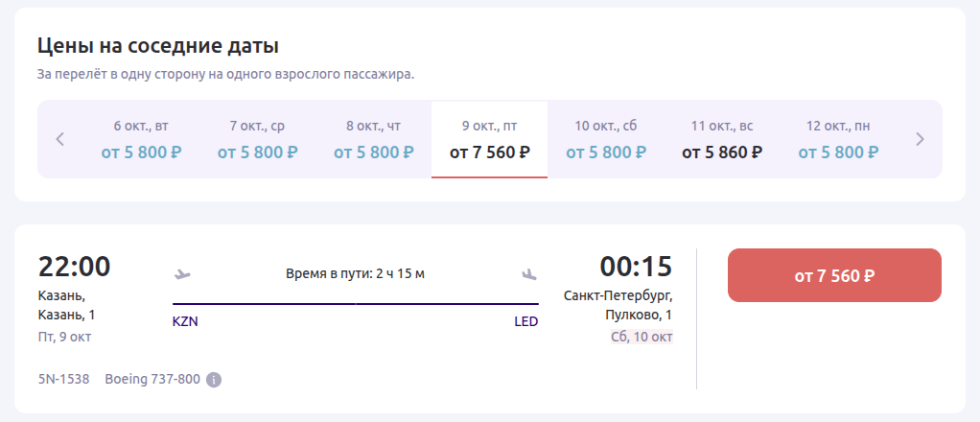
Task: Pick the 11 окт., вс date priced 5 860 ₽
Action: click(x=722, y=139)
